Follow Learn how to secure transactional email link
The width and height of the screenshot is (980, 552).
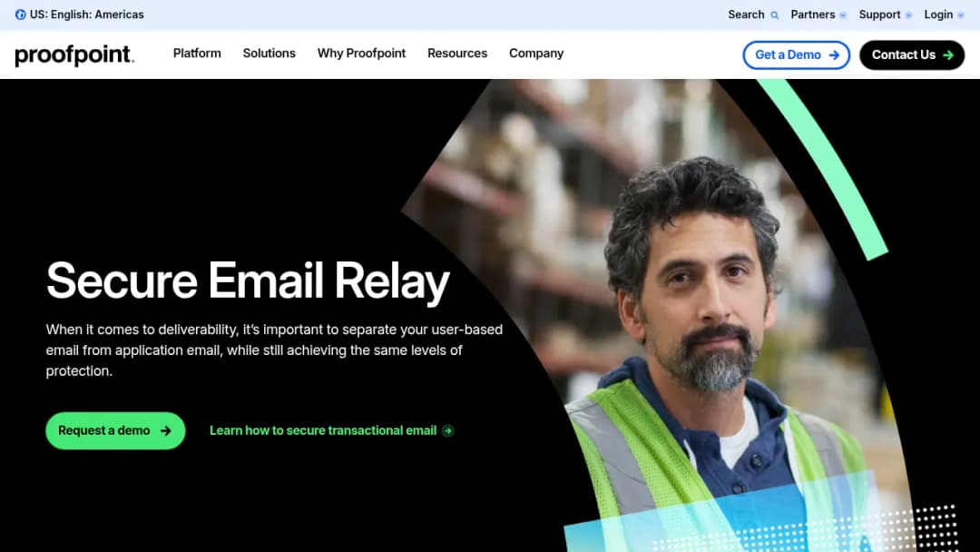pyautogui.click(x=331, y=430)
